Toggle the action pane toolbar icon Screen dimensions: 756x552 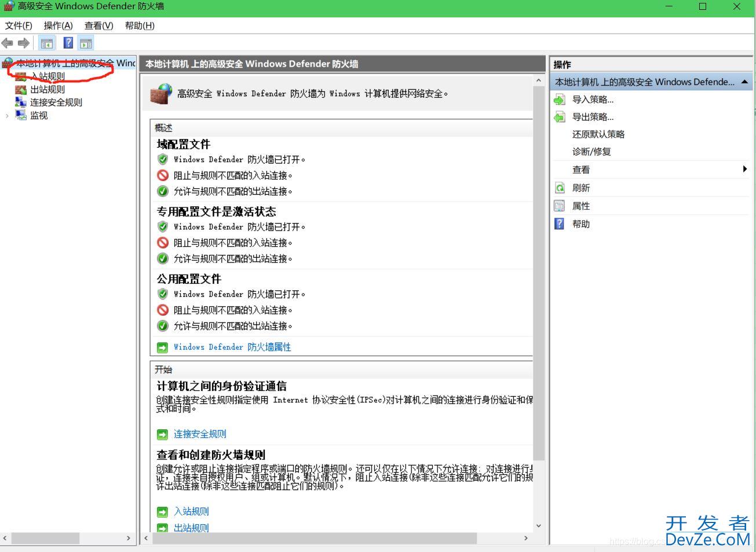(86, 43)
